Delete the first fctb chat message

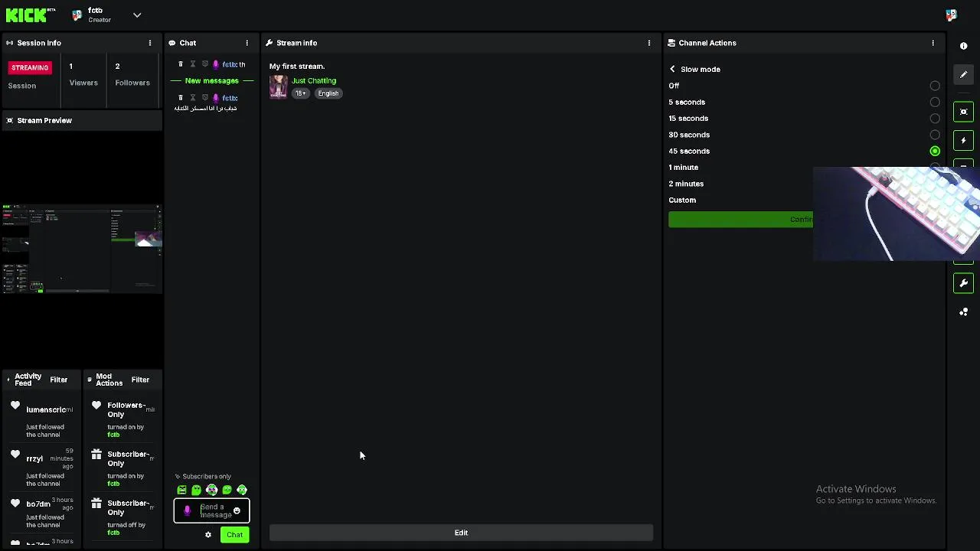point(181,64)
